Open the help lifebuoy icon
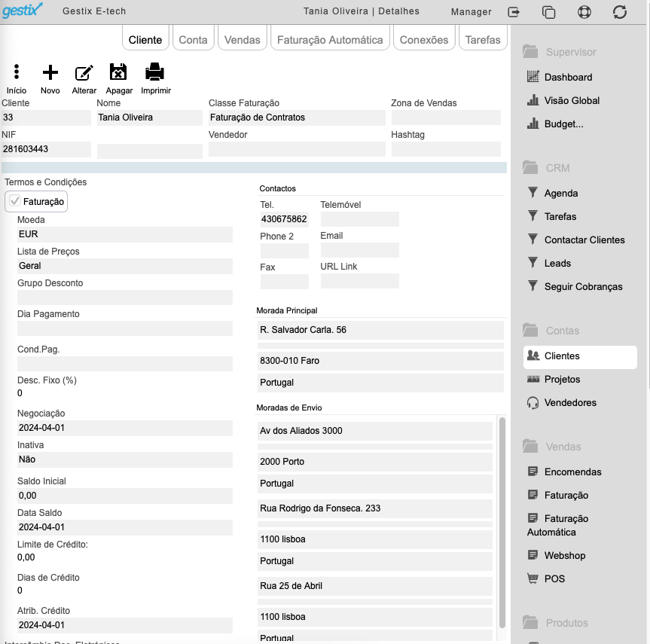 click(584, 11)
